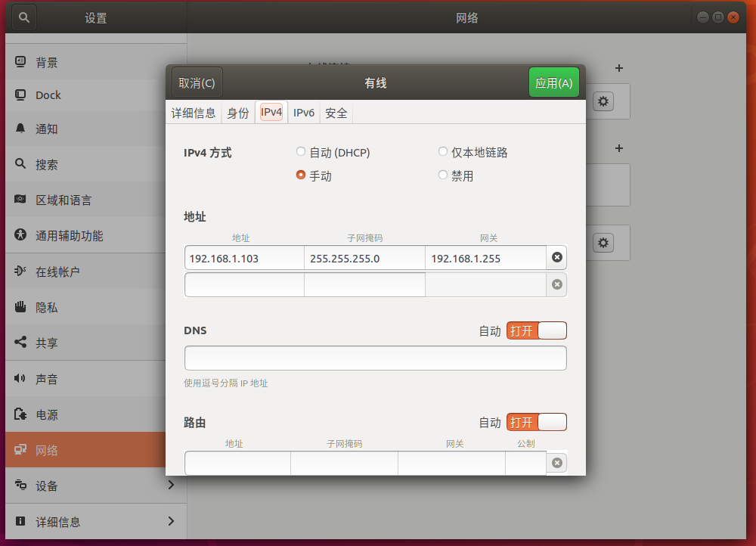Open 设备 devices icon
The width and height of the screenshot is (756, 546).
click(20, 485)
